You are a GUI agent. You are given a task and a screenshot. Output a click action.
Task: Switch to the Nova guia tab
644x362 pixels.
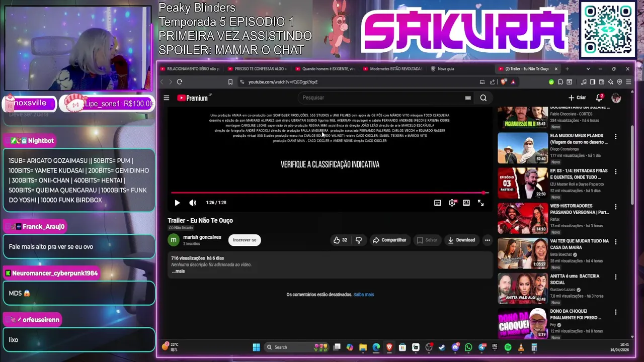coord(460,69)
